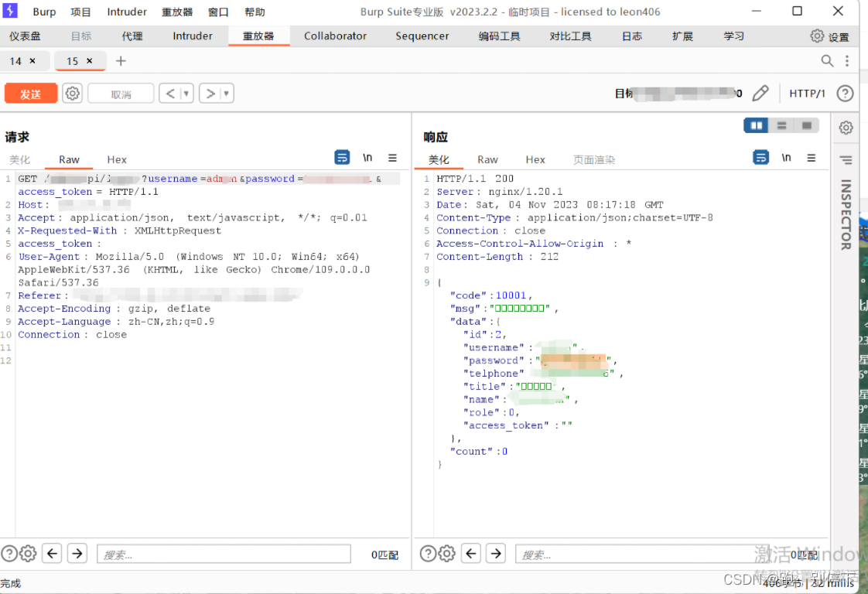Open the 帮助 help menu
The width and height of the screenshot is (868, 594).
point(255,12)
